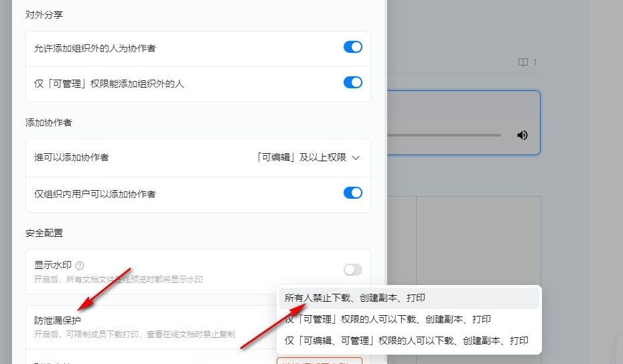Open 「可编辑」及以上权限 dropdown
Viewport: 623px width, 364px height.
308,158
